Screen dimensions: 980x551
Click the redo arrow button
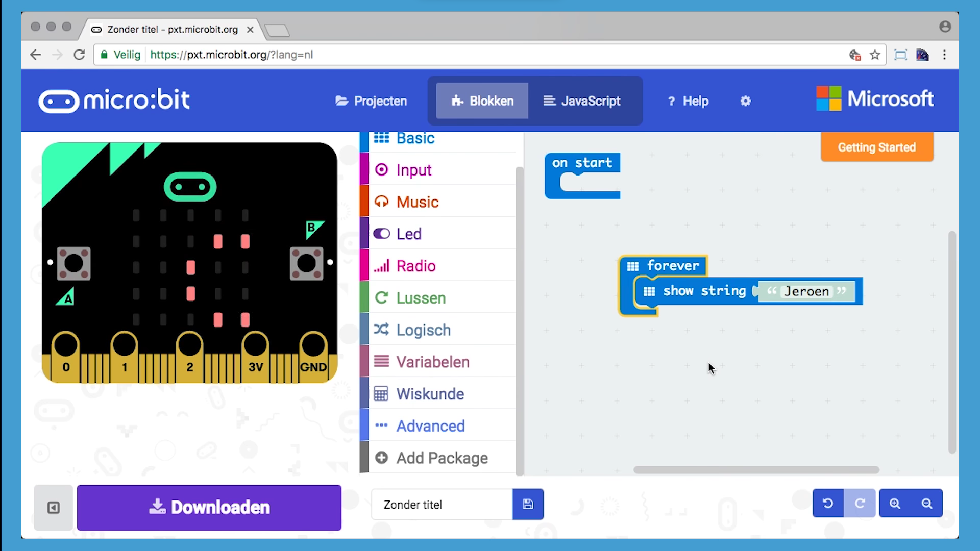coord(860,504)
